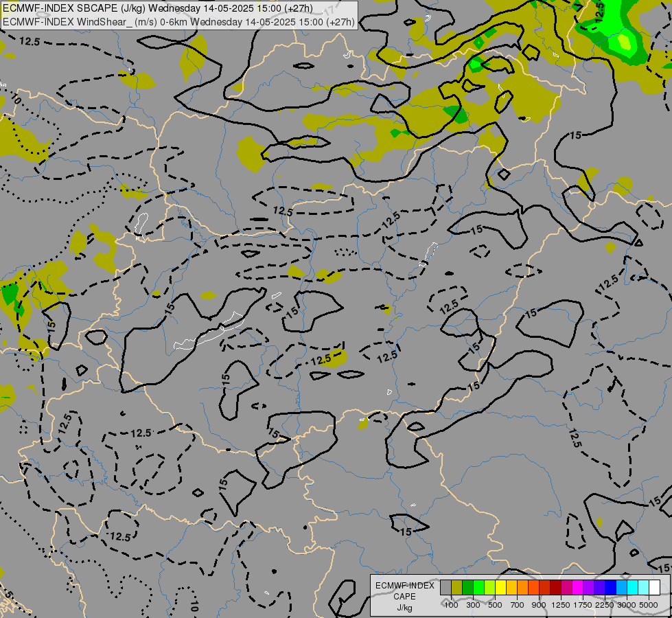Click the gray swatch in CAPE legend

point(445,588)
